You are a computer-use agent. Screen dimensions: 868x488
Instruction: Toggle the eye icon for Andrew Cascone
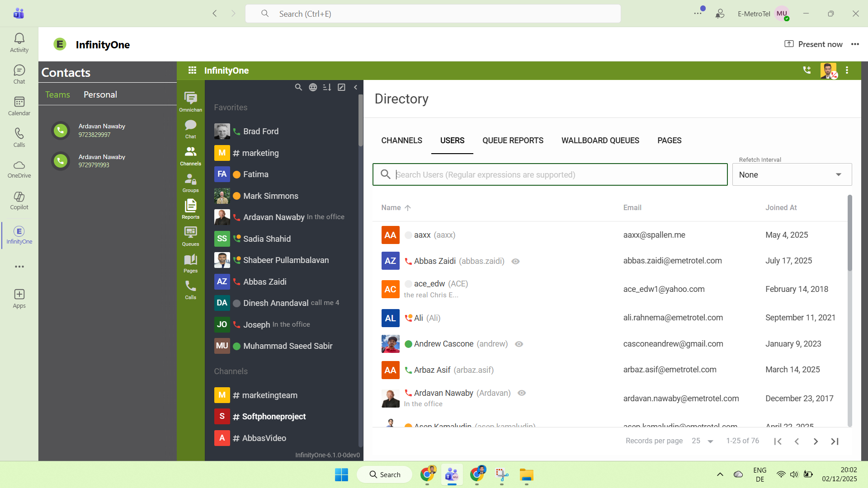(519, 344)
